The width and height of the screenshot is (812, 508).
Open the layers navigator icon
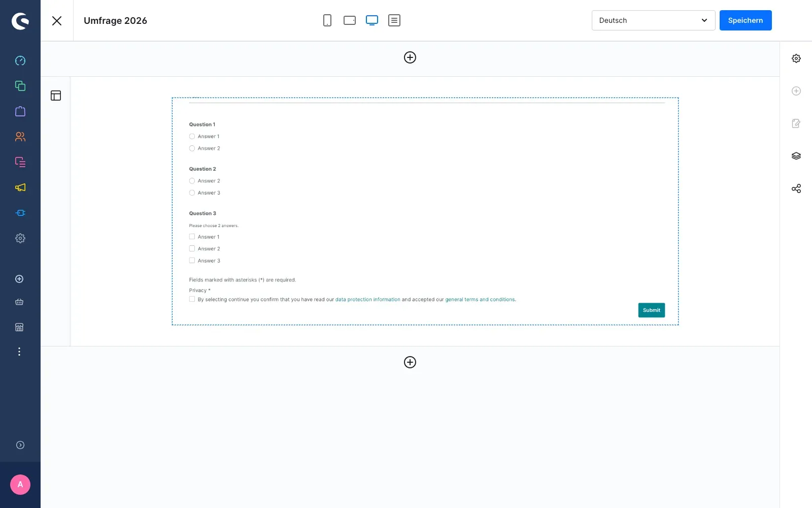pyautogui.click(x=796, y=156)
